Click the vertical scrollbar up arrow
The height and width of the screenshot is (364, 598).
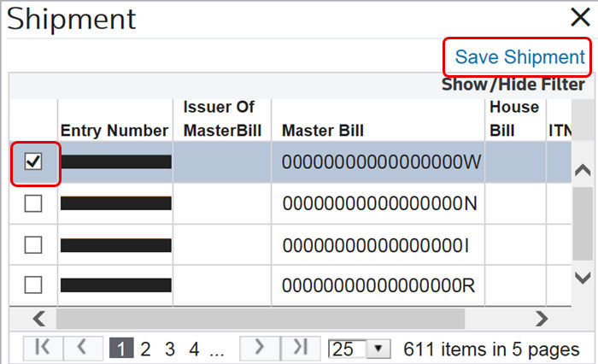(583, 170)
